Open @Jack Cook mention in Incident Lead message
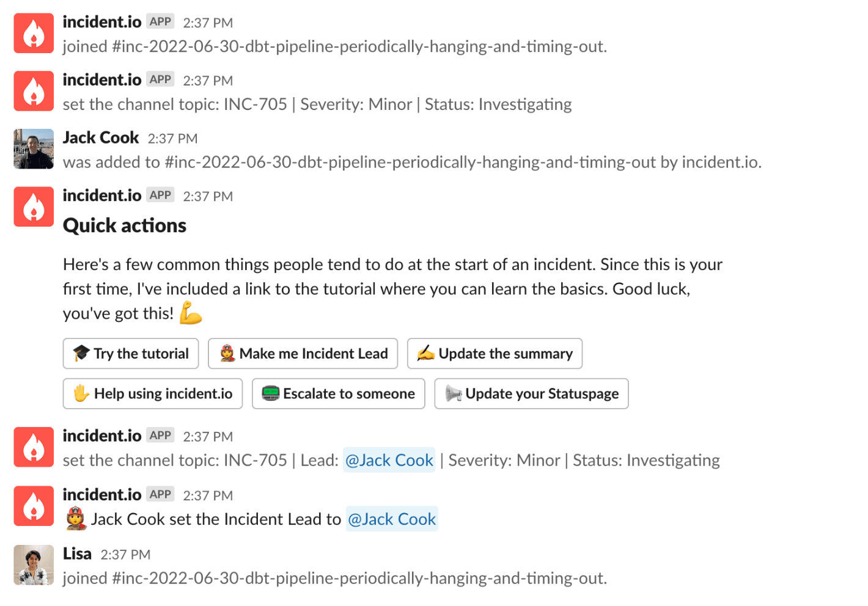This screenshot has width=868, height=606. click(392, 519)
